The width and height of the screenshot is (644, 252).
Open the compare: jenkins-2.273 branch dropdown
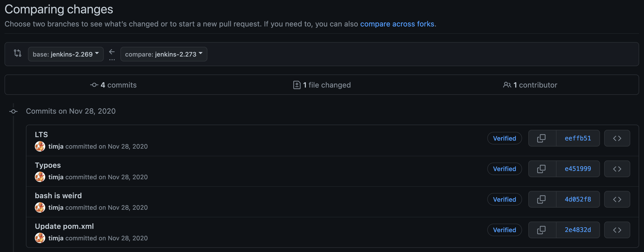pyautogui.click(x=164, y=54)
